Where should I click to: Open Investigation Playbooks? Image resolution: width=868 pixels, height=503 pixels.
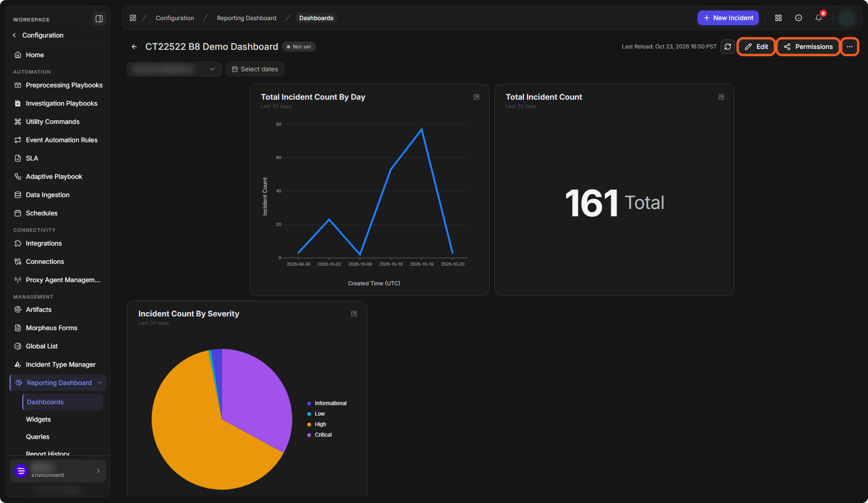pyautogui.click(x=58, y=103)
